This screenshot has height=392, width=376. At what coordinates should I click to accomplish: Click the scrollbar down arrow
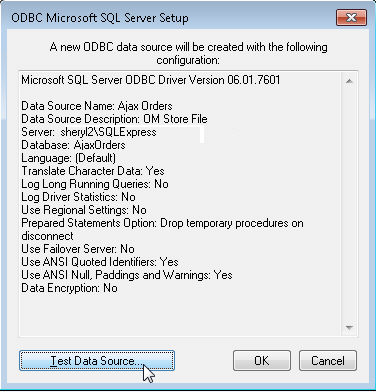tap(349, 327)
